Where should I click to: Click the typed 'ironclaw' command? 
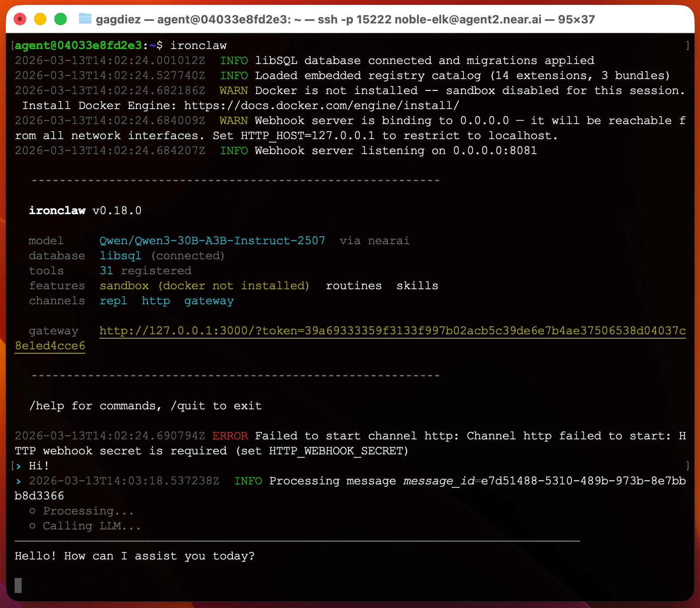click(198, 45)
